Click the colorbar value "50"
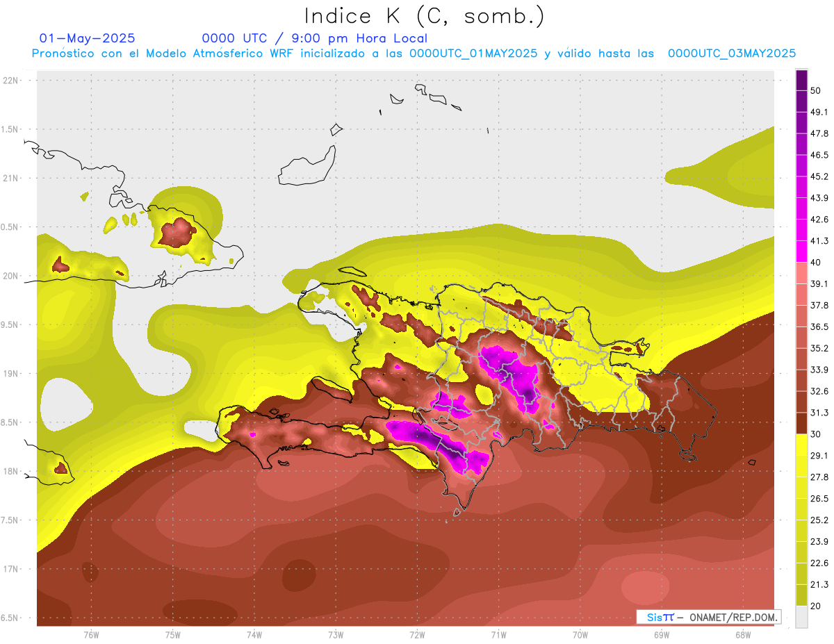The image size is (834, 644). (816, 90)
